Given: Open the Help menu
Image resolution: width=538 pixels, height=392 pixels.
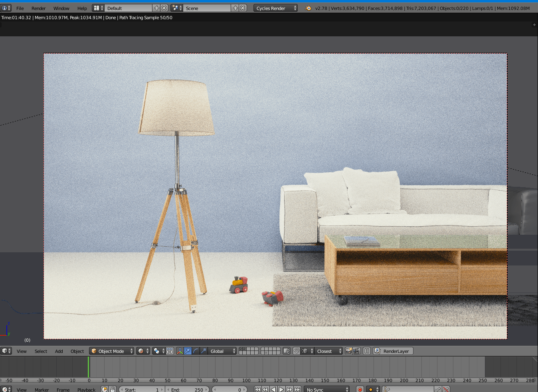Looking at the screenshot, I should click(x=82, y=8).
